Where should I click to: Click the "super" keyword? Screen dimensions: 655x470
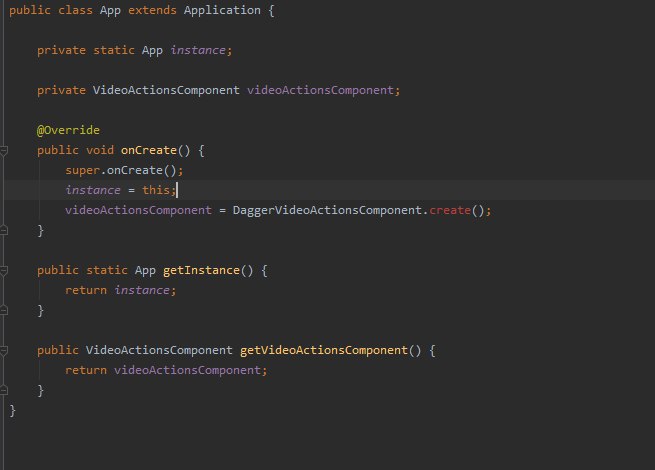[x=82, y=170]
